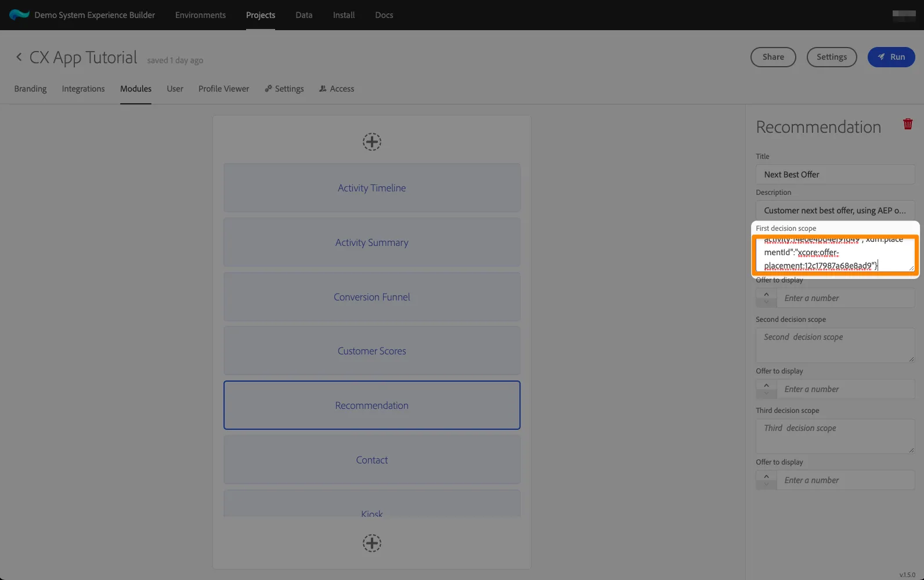This screenshot has height=580, width=924.
Task: Delete the Recommendation module with the trash icon
Action: [x=908, y=124]
